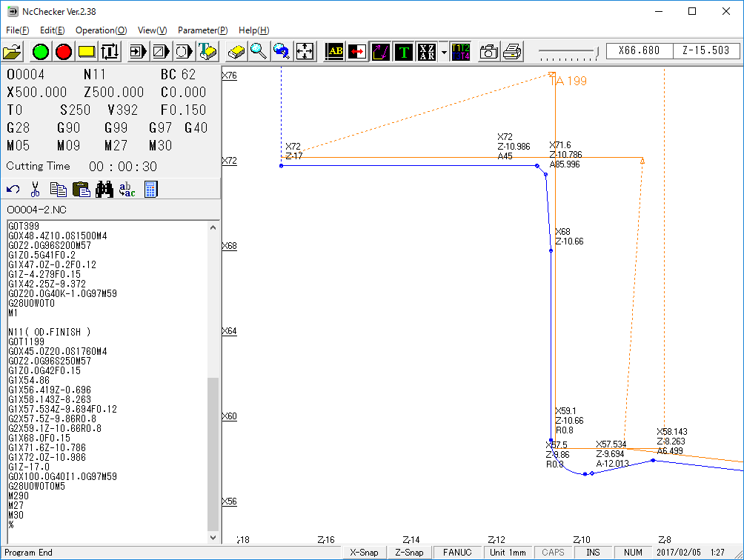
Task: Open the View(V) menu
Action: point(153,30)
